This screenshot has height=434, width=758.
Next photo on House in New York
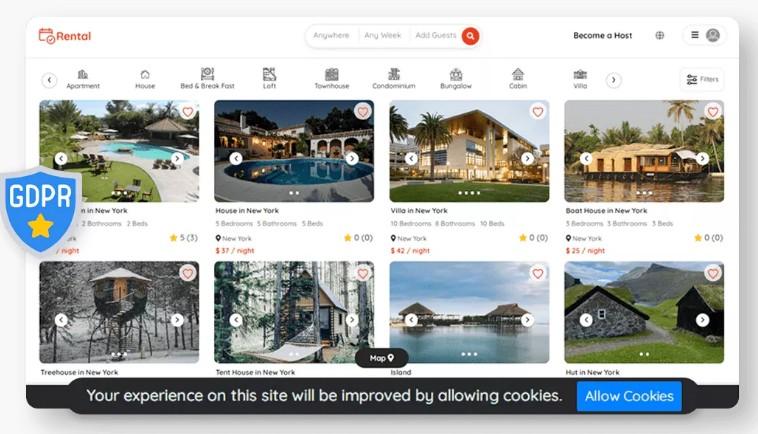[x=352, y=158]
